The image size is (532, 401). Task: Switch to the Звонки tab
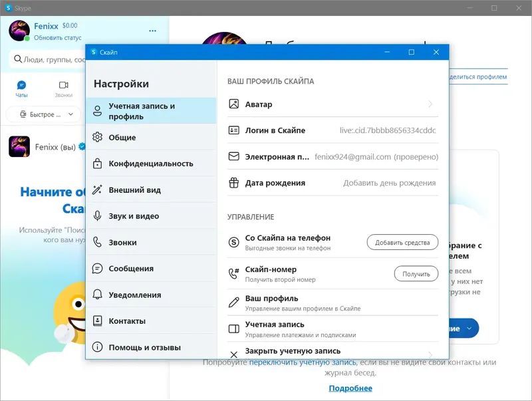(x=64, y=87)
